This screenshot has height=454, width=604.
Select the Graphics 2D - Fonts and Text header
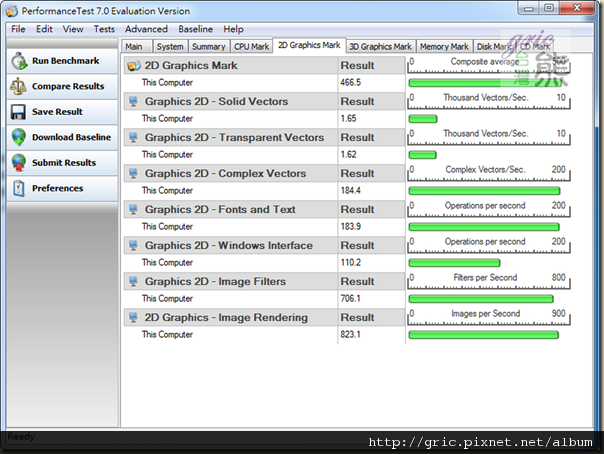231,209
